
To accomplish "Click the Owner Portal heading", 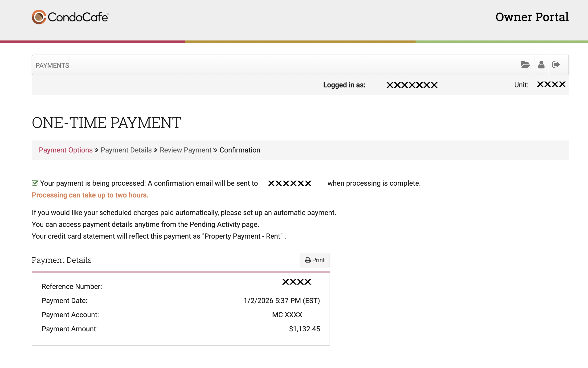I will pyautogui.click(x=532, y=17).
